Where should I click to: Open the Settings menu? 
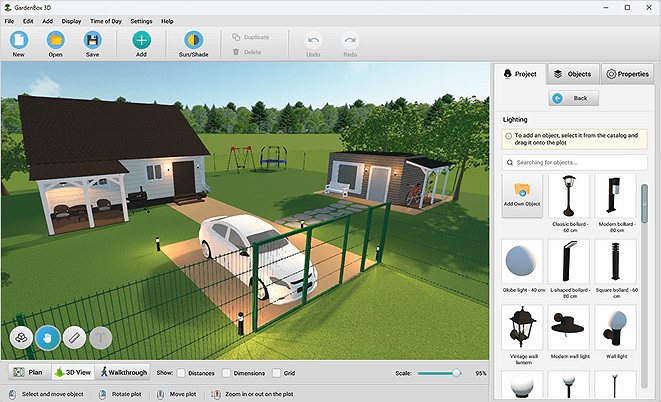point(141,21)
